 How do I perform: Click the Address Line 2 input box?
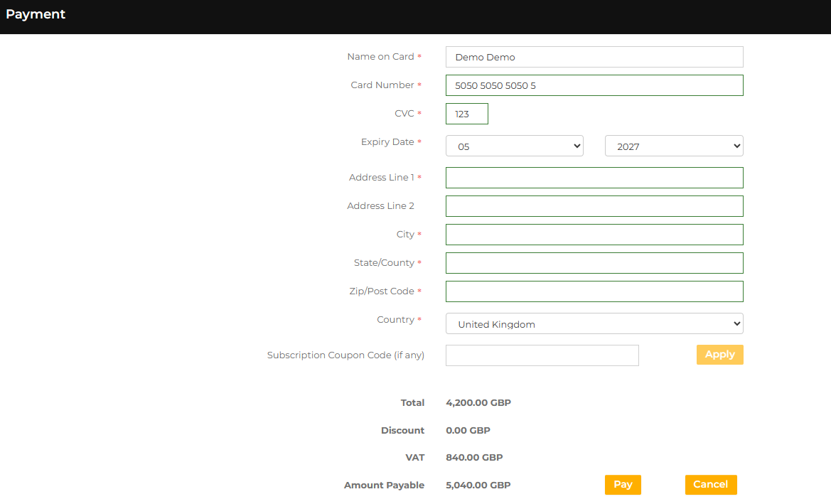coord(594,206)
